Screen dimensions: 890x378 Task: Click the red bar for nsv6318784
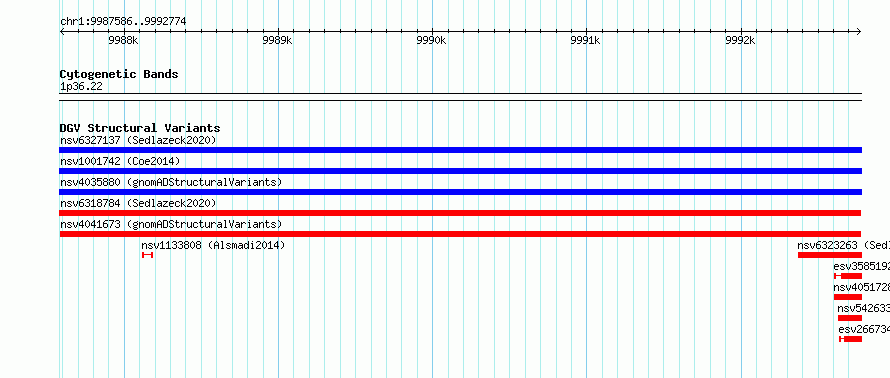click(x=460, y=213)
